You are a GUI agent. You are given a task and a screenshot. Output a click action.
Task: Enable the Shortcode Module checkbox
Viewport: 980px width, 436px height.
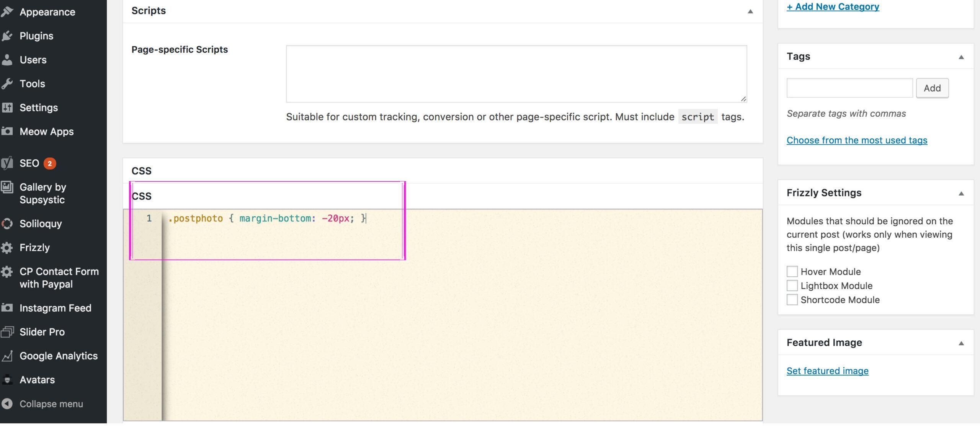(792, 300)
